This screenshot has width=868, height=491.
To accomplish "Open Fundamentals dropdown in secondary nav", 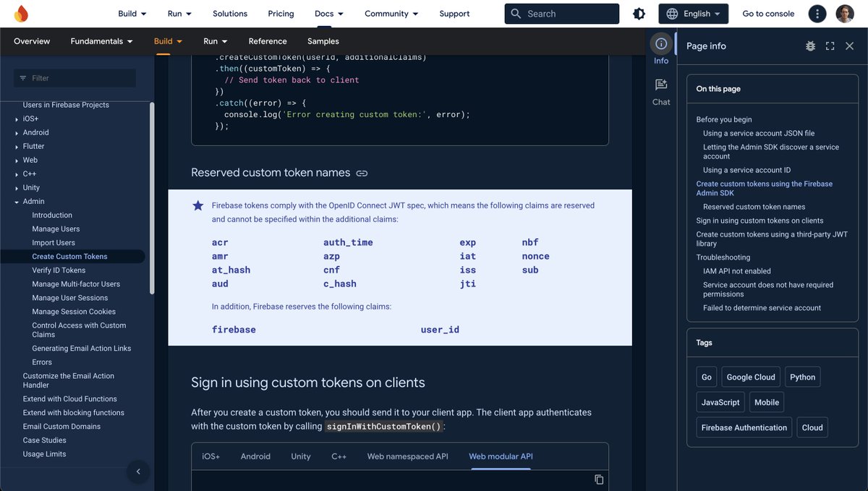I will [102, 41].
